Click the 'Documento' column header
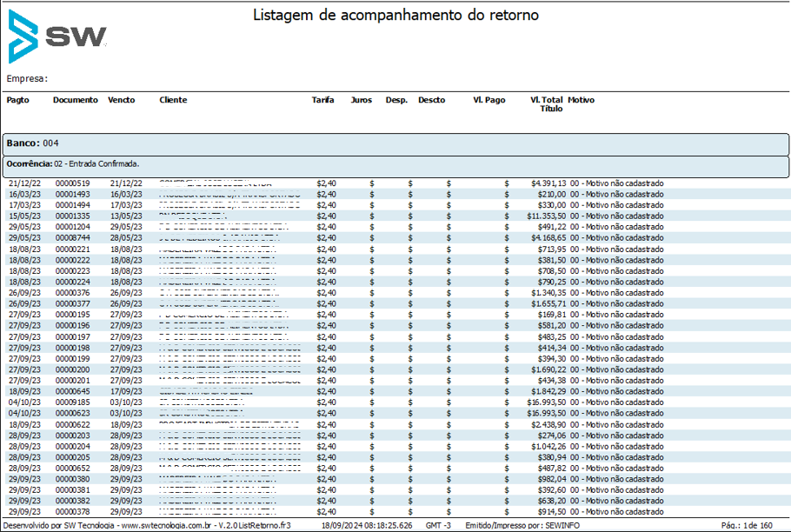 (76, 100)
